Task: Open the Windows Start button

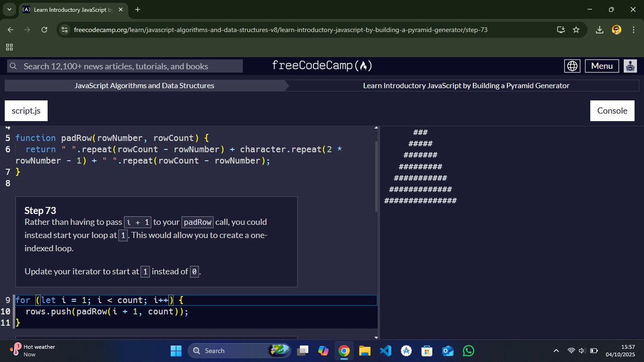Action: coord(175,351)
